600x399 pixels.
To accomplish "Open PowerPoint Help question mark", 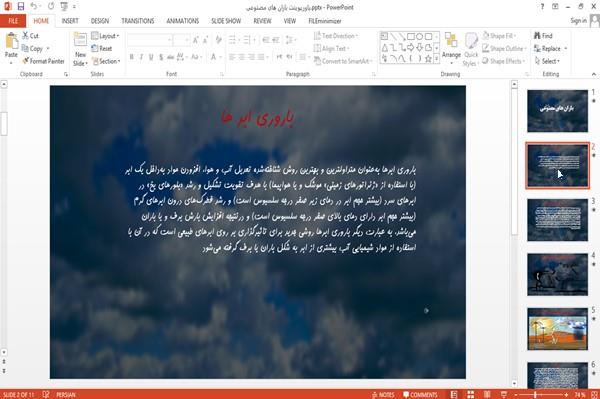I will pos(542,7).
